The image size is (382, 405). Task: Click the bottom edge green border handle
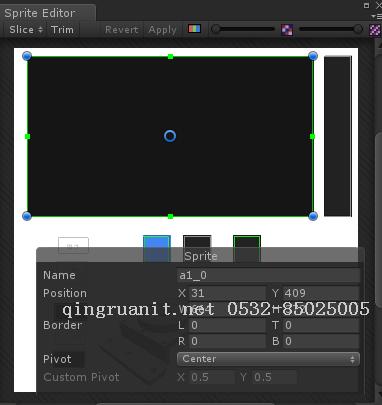pyautogui.click(x=170, y=216)
